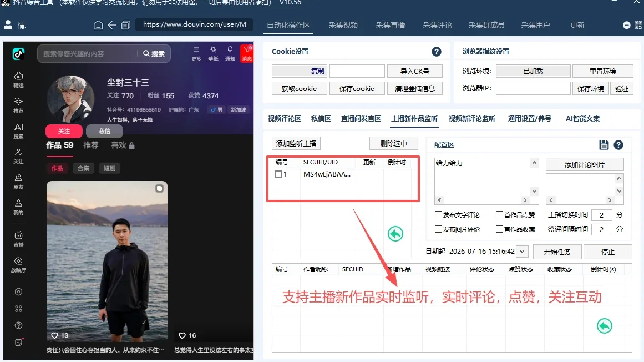This screenshot has width=644, height=362.
Task: Open 推荐 in the Douyin sidebar
Action: coord(18,105)
